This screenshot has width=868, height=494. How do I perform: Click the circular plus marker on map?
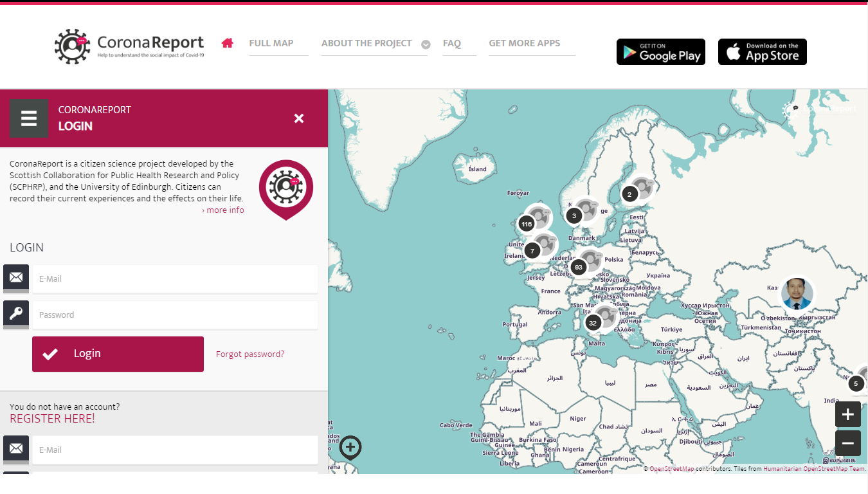350,446
